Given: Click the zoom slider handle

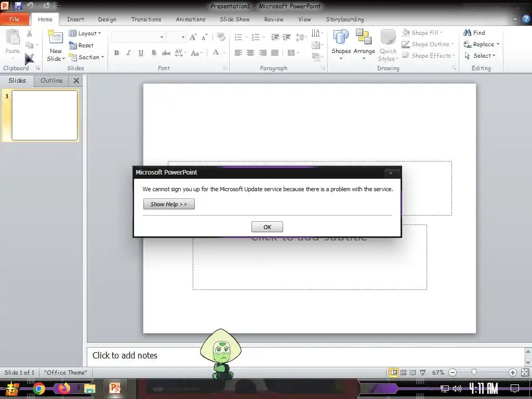Looking at the screenshot, I should pos(474,372).
